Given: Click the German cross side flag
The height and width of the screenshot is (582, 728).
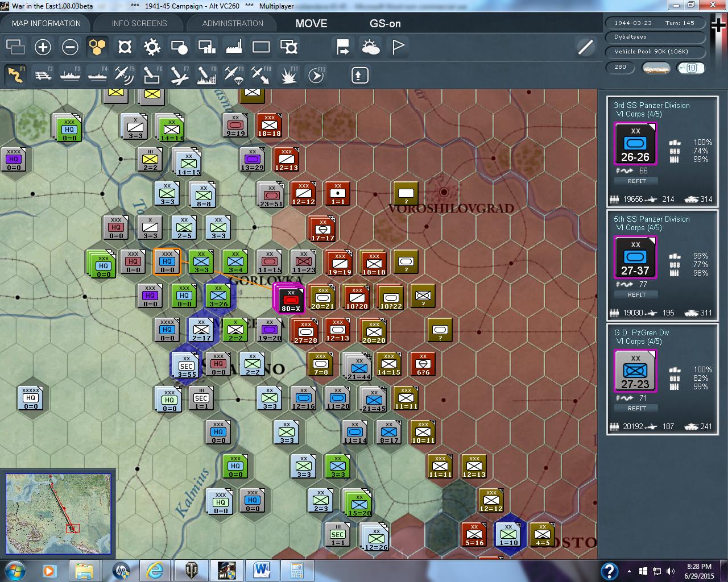Looking at the screenshot, I should click(x=719, y=26).
